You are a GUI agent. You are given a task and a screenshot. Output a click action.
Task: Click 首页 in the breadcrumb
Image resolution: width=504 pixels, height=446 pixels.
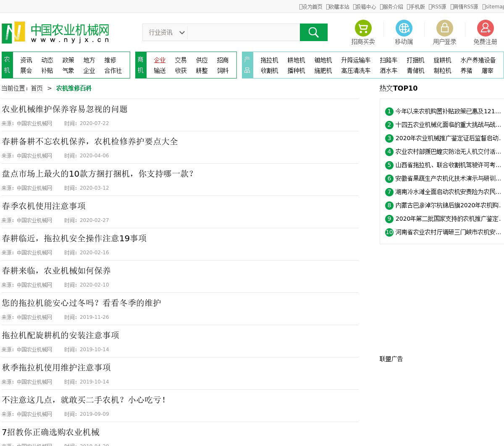[x=37, y=88]
